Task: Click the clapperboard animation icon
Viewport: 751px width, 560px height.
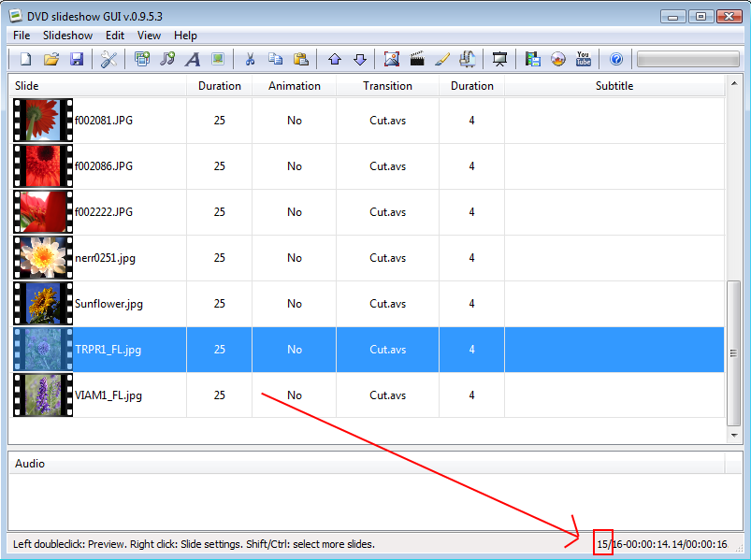Action: click(417, 59)
